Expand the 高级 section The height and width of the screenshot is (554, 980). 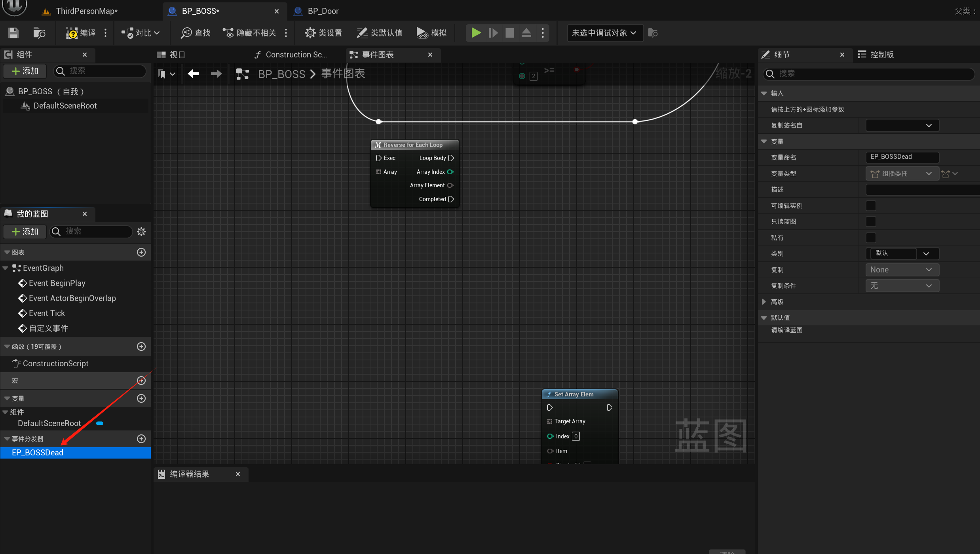tap(764, 302)
